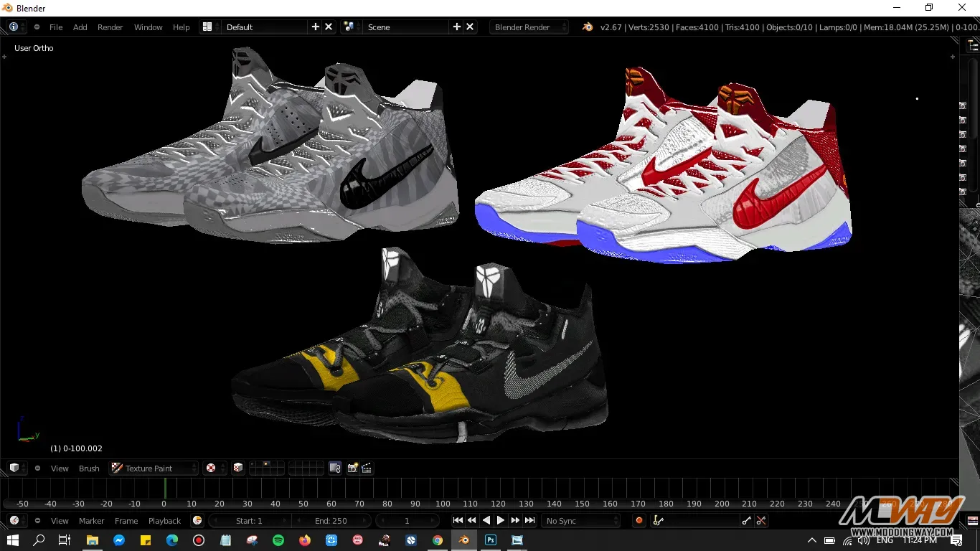This screenshot has height=551, width=980.
Task: Click the delete keyframe icon
Action: click(761, 521)
